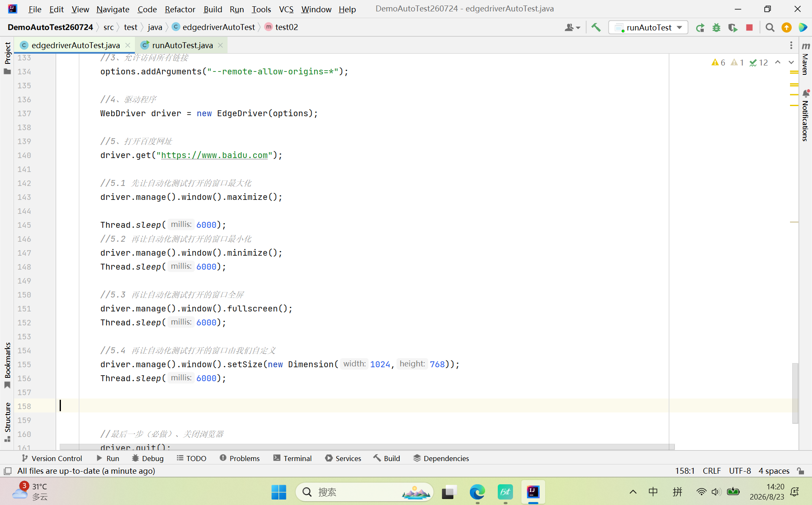Open the Terminal tool window
Image resolution: width=812 pixels, height=505 pixels.
coord(293,458)
